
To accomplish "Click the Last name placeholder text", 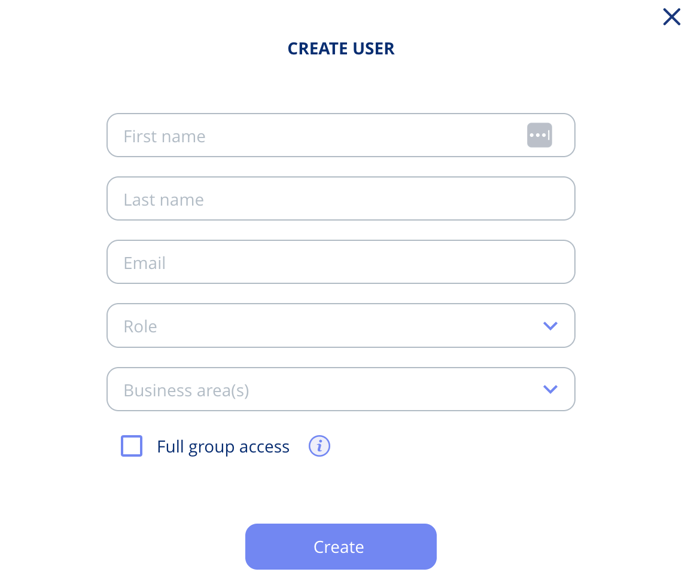I will coord(164,200).
